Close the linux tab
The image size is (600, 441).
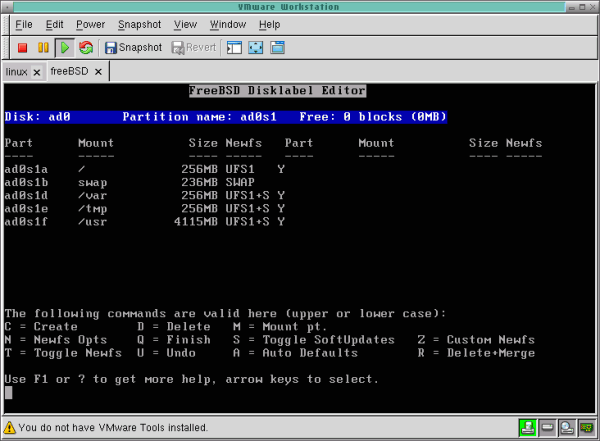[37, 72]
